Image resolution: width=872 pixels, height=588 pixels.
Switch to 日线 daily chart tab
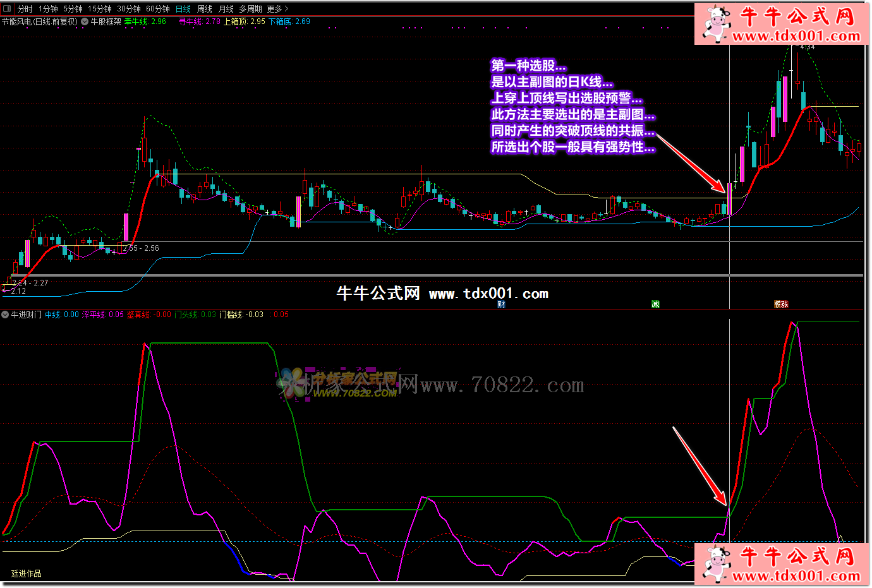coord(183,9)
